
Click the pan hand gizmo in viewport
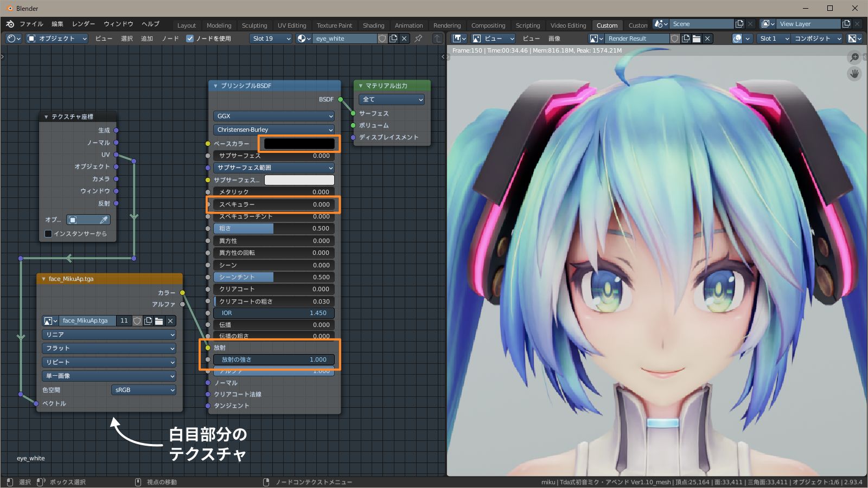854,74
